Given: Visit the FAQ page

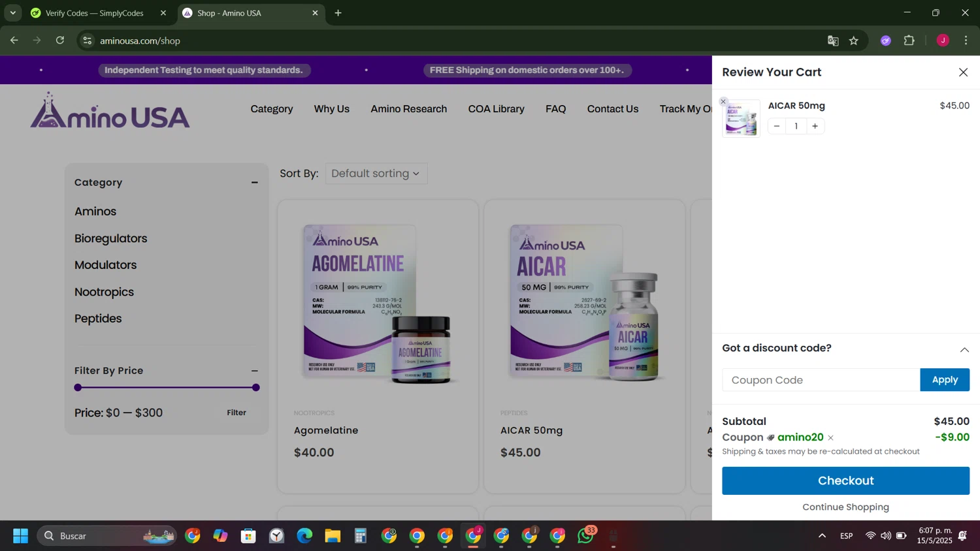Looking at the screenshot, I should pos(556,109).
